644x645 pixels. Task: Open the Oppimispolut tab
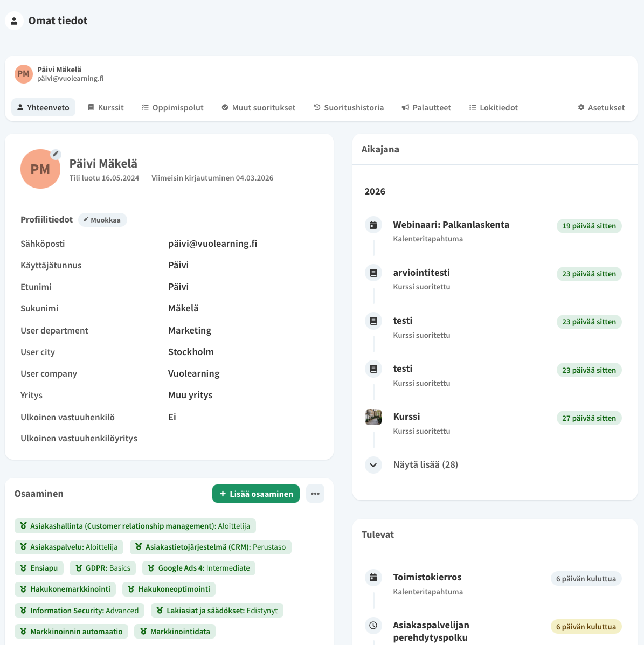pos(172,107)
